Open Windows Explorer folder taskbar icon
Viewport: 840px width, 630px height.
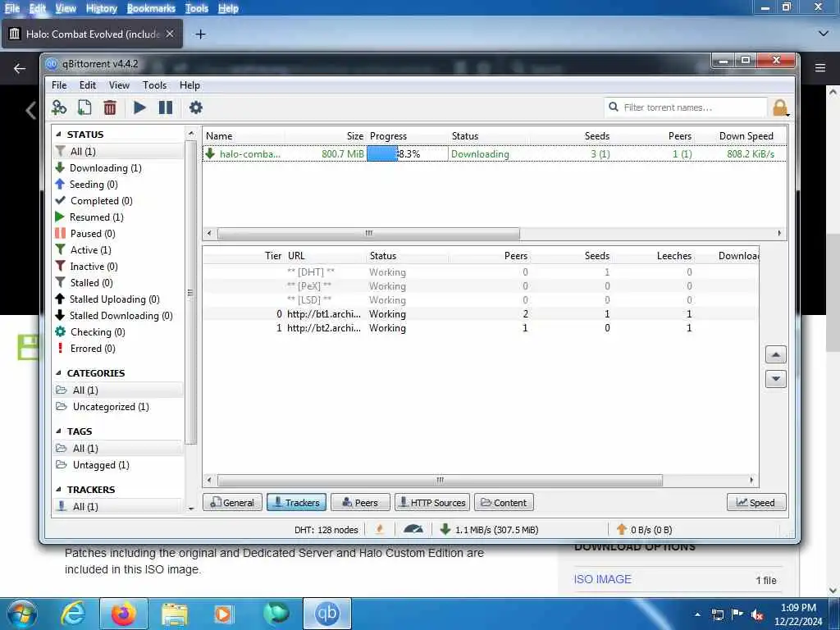(x=175, y=614)
